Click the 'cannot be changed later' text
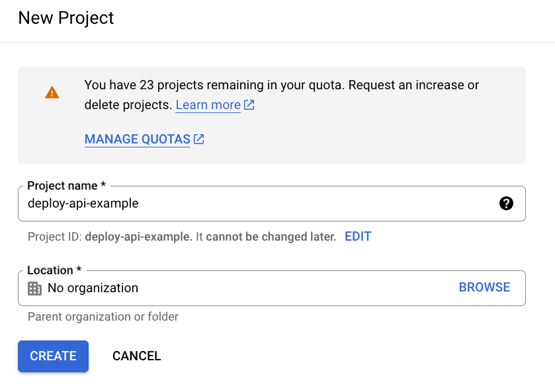 click(x=271, y=237)
